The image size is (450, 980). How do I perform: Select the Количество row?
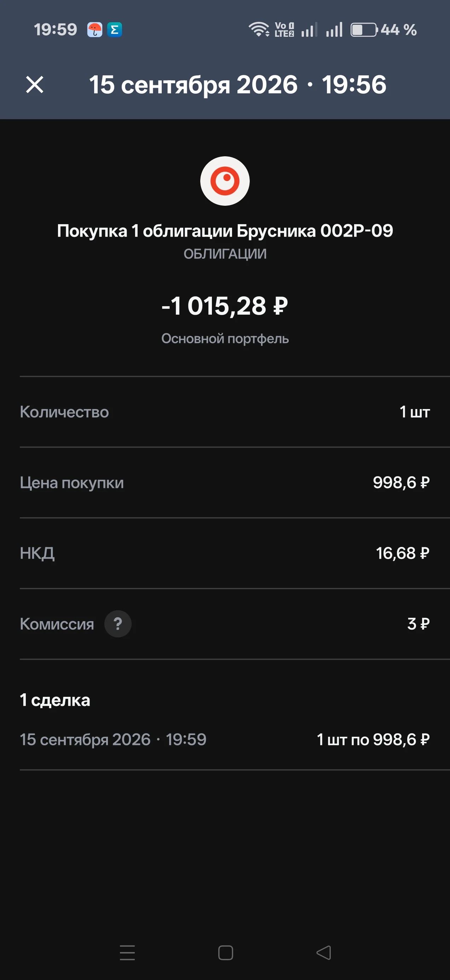pyautogui.click(x=225, y=412)
